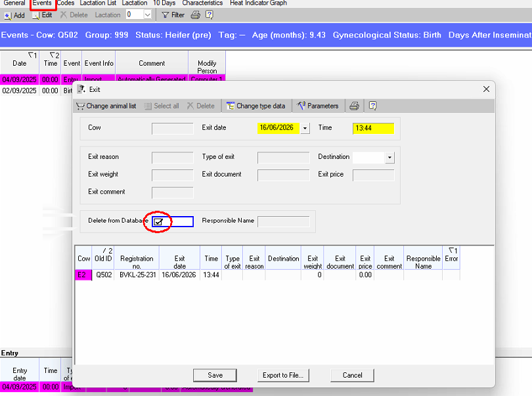Open help icon in Exit dialog toolbar
Viewport: 532px width, 396px height.
tap(372, 106)
